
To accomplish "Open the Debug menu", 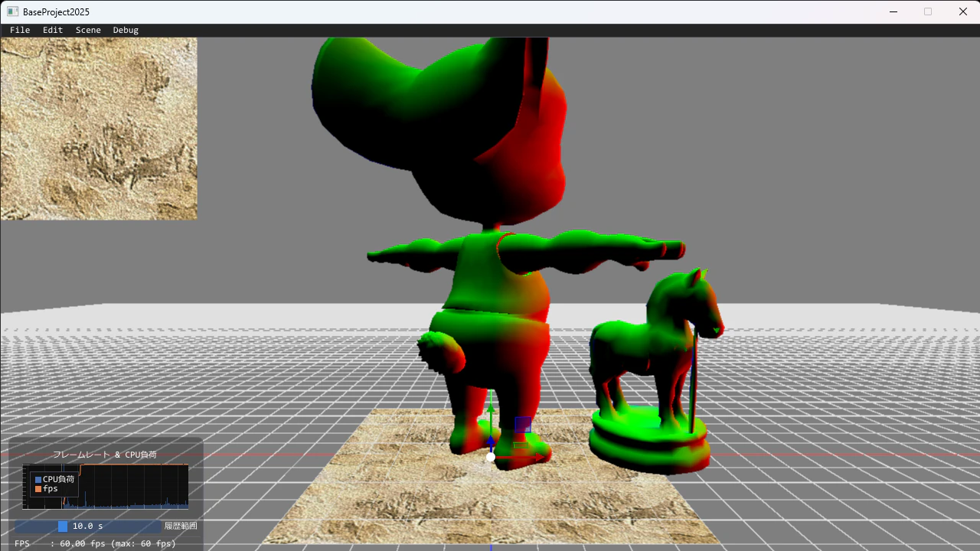I will (126, 30).
